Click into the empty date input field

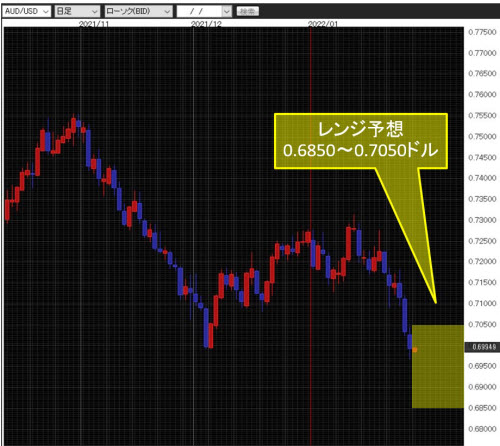[x=200, y=11]
